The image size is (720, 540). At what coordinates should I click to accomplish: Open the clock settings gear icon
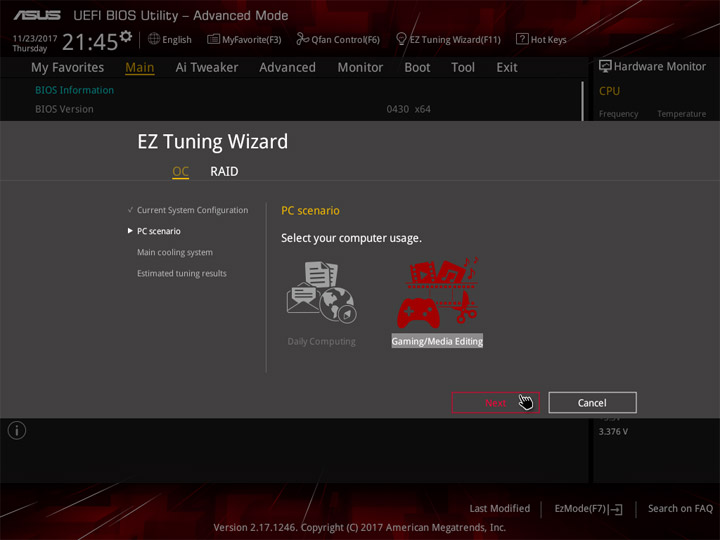[x=126, y=36]
